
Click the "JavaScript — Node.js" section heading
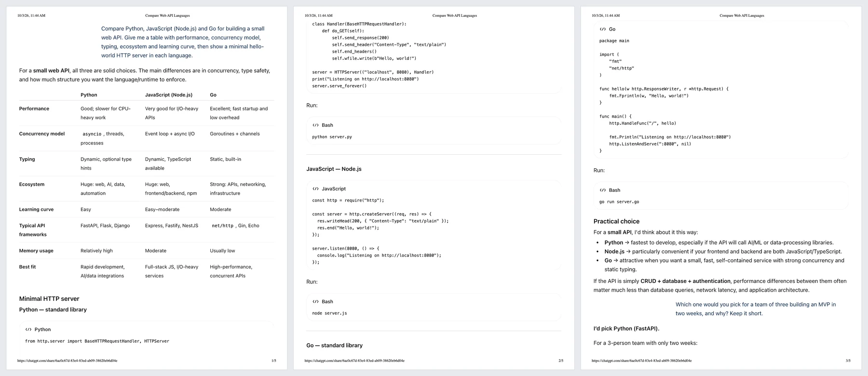[x=334, y=169]
